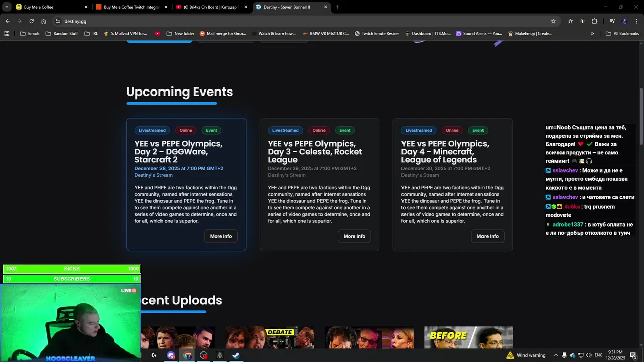Close the Buy Me a Coffee tab
This screenshot has width=644, height=362.
coord(86,7)
